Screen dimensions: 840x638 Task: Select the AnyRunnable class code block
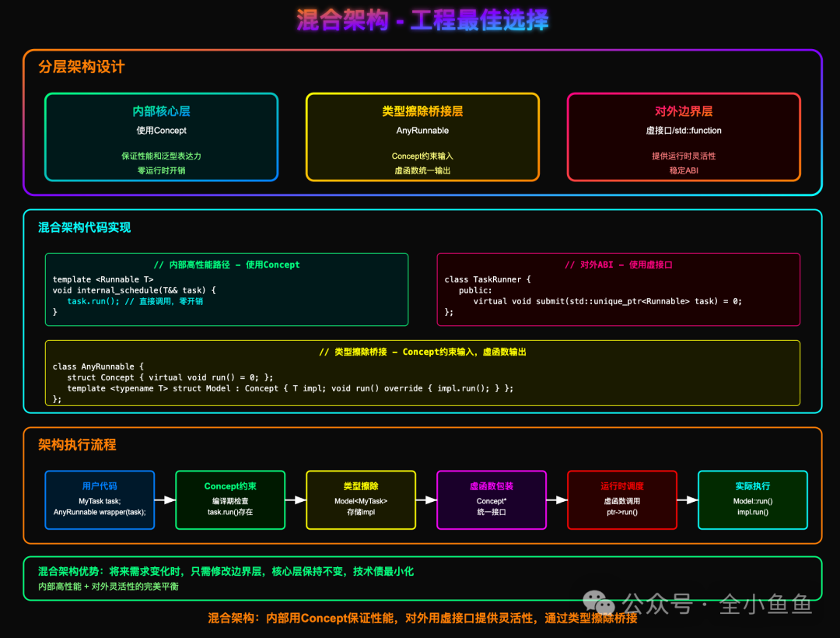422,373
